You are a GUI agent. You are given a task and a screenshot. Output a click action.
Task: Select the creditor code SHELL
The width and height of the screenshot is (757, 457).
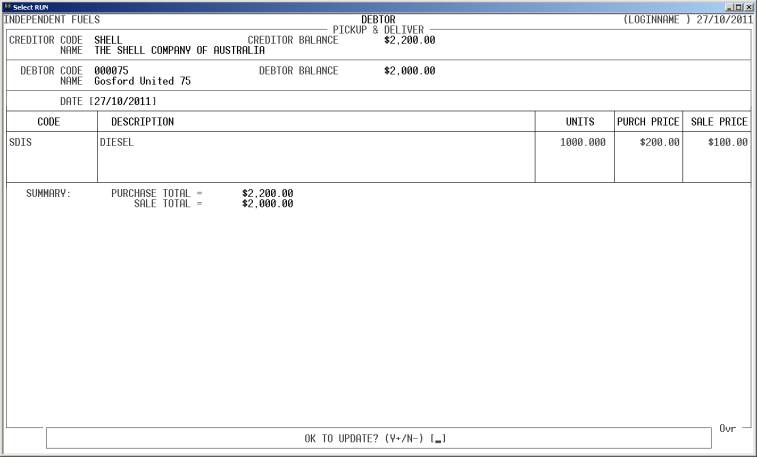108,40
